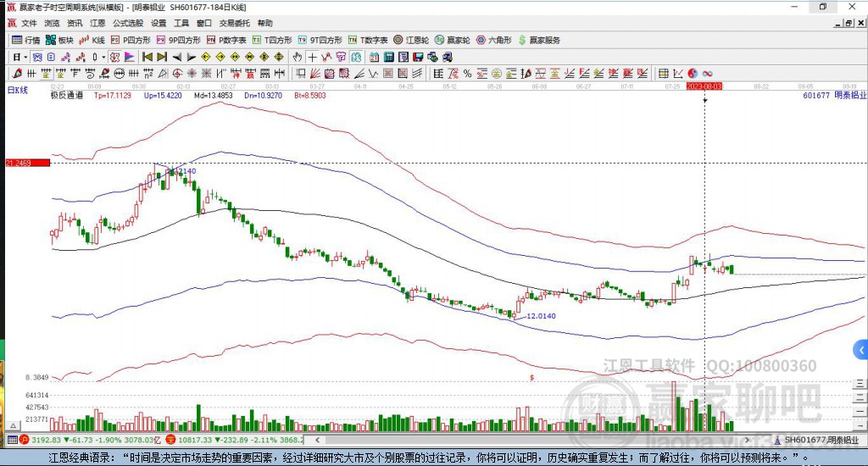Select the 日K线 label

coord(17,90)
